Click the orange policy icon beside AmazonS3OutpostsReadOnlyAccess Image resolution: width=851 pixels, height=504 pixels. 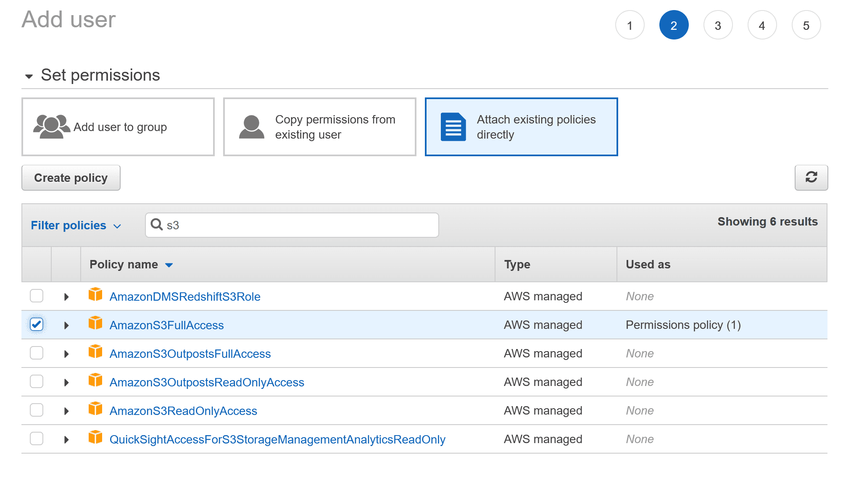tap(95, 380)
